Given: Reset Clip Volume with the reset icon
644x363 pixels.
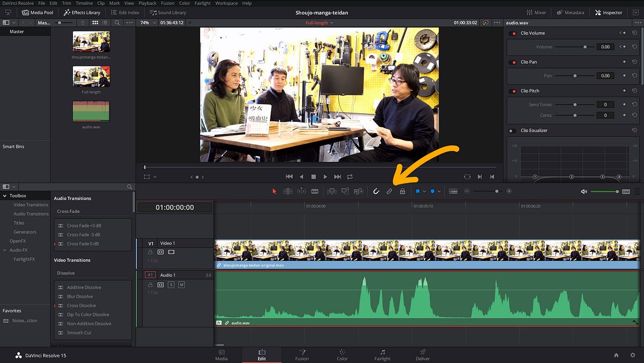Looking at the screenshot, I should [634, 33].
